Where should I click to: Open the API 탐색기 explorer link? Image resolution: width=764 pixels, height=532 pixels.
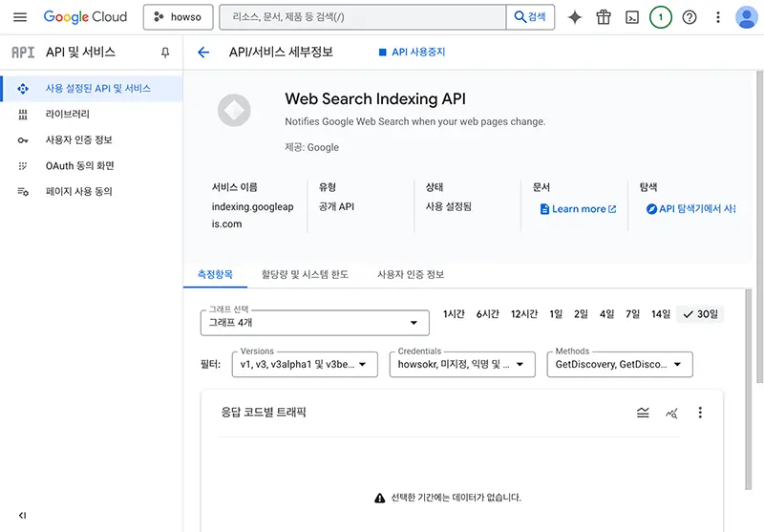690,209
